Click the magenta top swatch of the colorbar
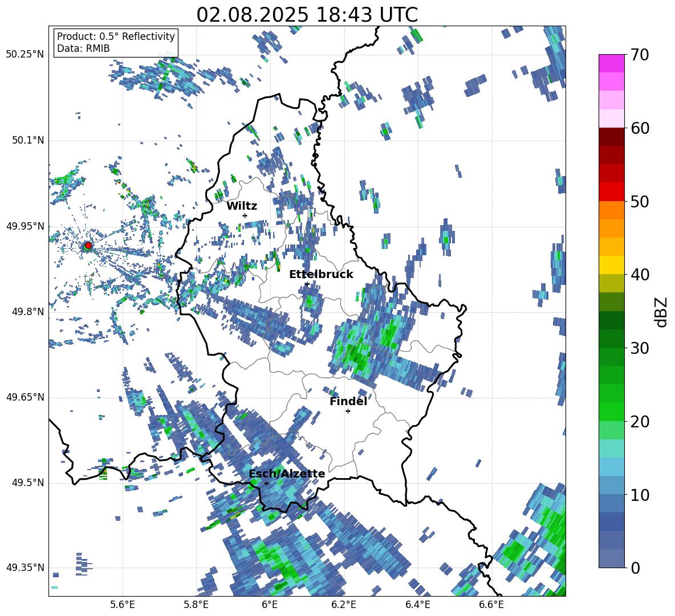Image resolution: width=675 pixels, height=616 pixels. pyautogui.click(x=611, y=63)
